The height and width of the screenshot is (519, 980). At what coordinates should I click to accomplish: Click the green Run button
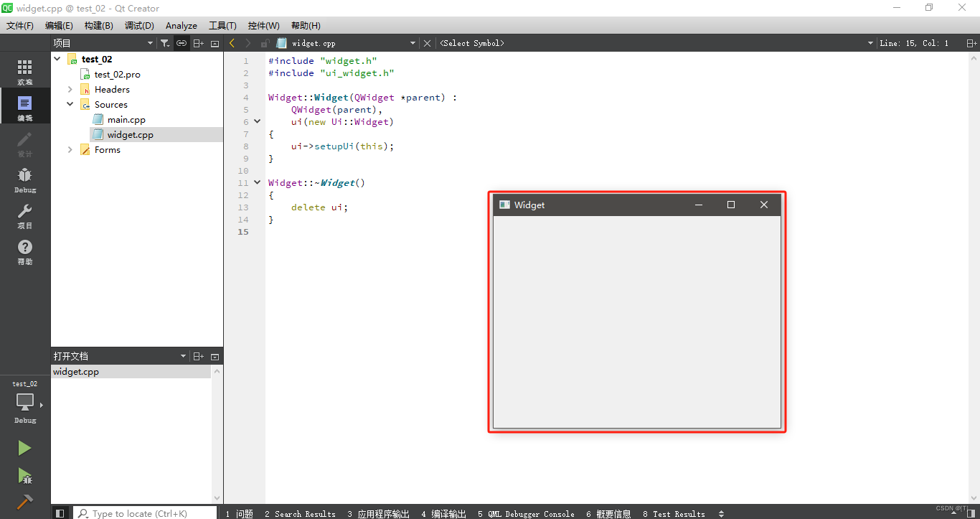pos(24,448)
